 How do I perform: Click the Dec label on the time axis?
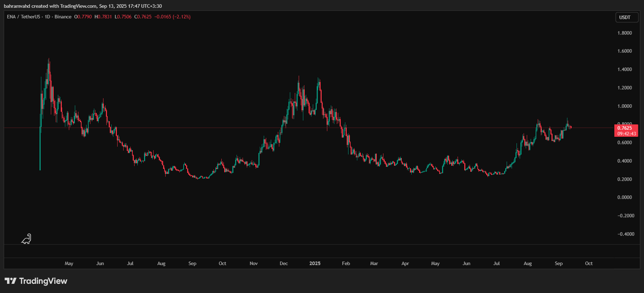pyautogui.click(x=284, y=263)
